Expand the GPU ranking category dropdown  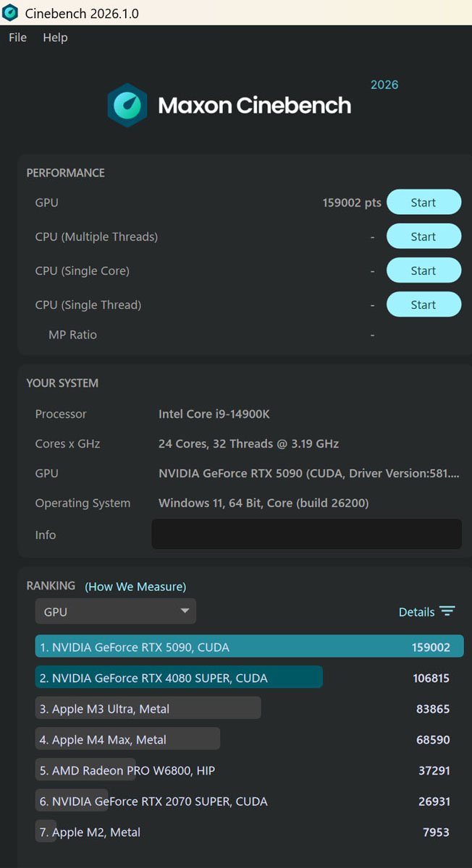click(116, 612)
